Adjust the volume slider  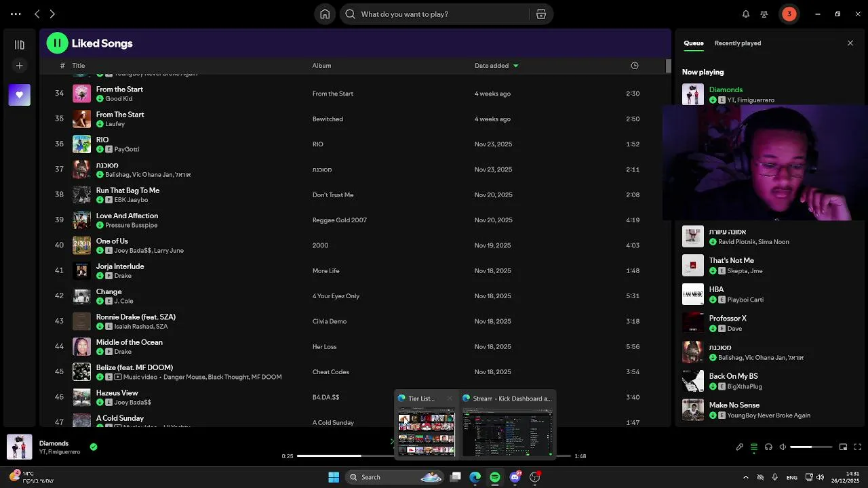pyautogui.click(x=811, y=447)
